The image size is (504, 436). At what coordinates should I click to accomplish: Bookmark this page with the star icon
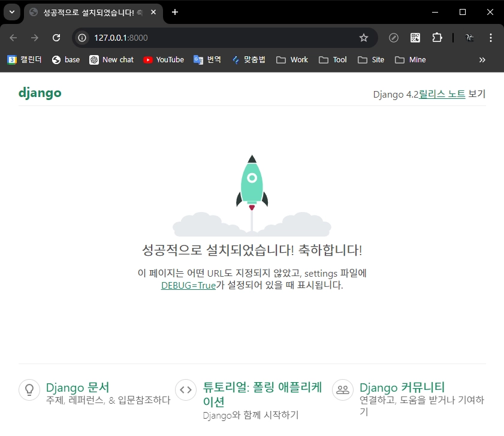click(x=364, y=38)
